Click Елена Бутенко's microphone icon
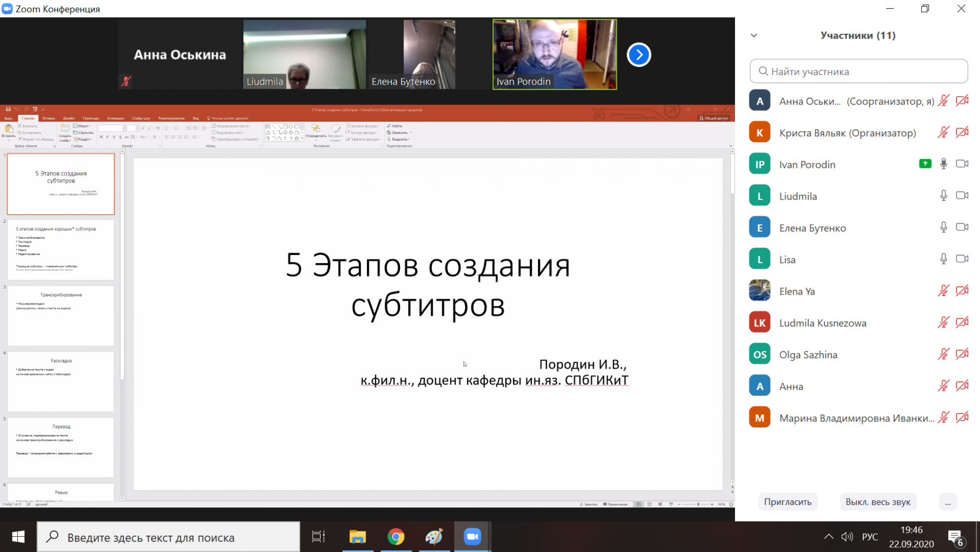Screen dimensions: 980x552 pyautogui.click(x=944, y=227)
